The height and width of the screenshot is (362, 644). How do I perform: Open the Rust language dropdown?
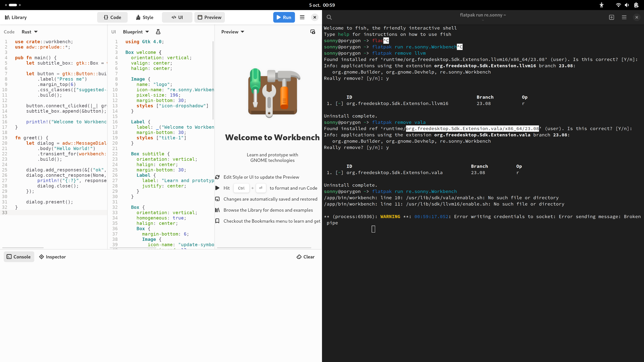tap(29, 32)
